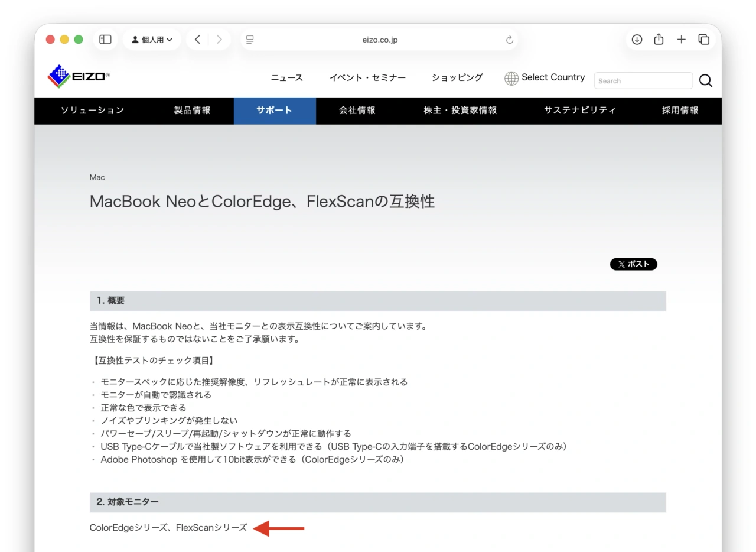Click the page title MacBook NeoとColorEdge、FlexScanの互換性

click(x=262, y=202)
